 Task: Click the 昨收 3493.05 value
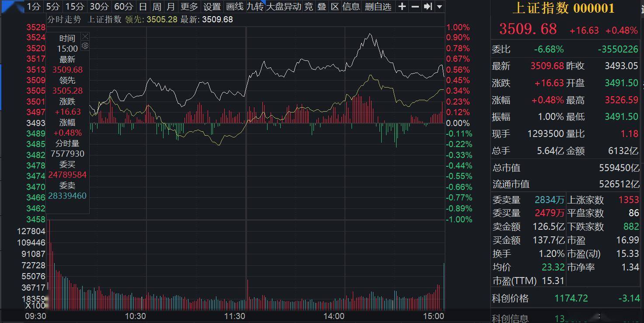(x=621, y=66)
